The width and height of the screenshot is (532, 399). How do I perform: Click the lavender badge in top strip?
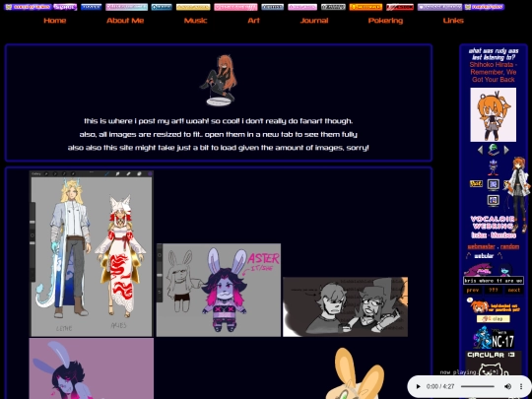pyautogui.click(x=439, y=7)
